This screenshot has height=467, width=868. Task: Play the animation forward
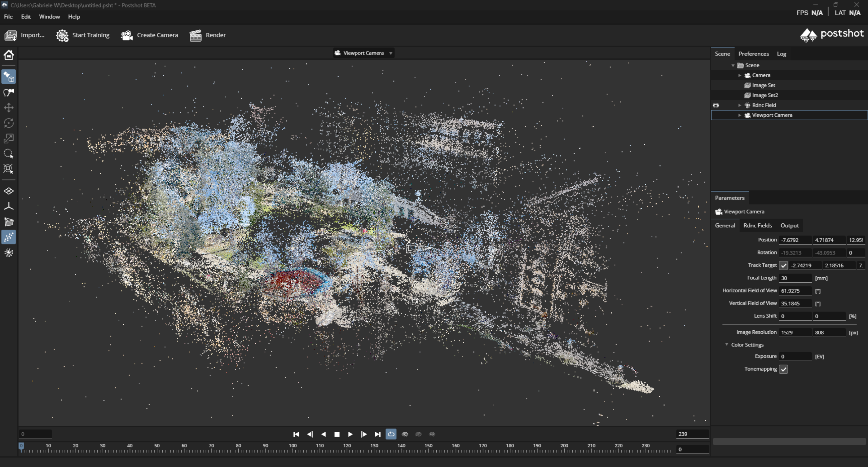click(350, 434)
